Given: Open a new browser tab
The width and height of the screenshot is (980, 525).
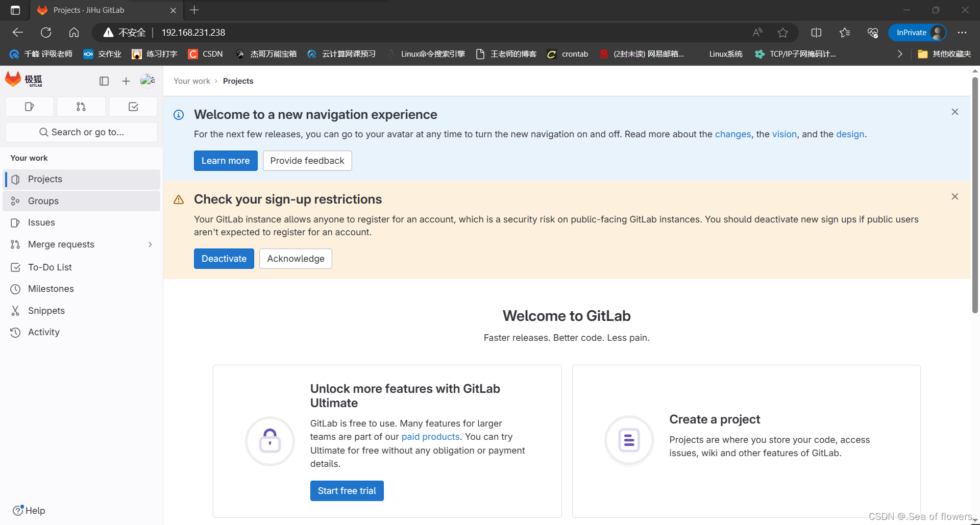Looking at the screenshot, I should [194, 10].
